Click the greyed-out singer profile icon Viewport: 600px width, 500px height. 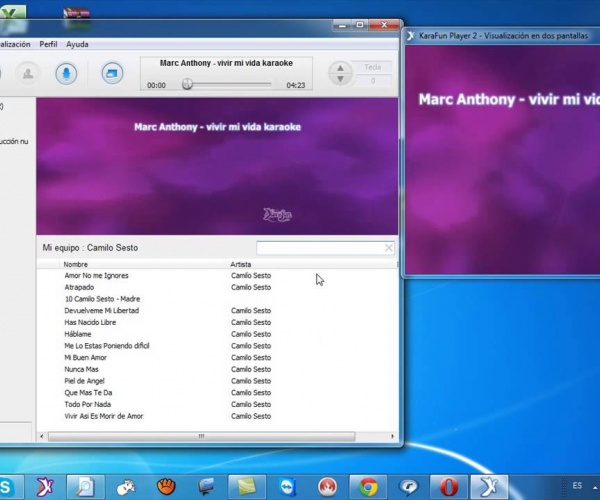[x=28, y=73]
